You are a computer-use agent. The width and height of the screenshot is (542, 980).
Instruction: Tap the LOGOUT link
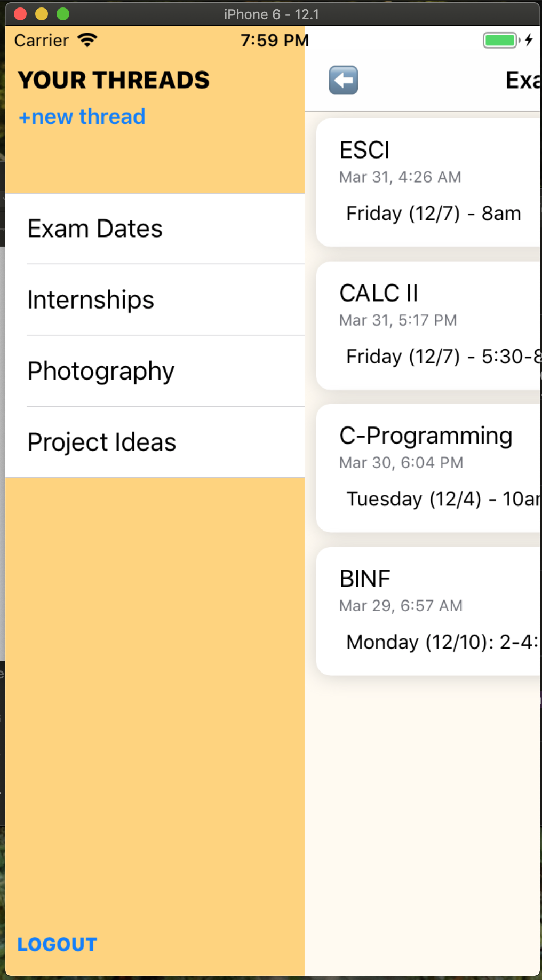(57, 944)
